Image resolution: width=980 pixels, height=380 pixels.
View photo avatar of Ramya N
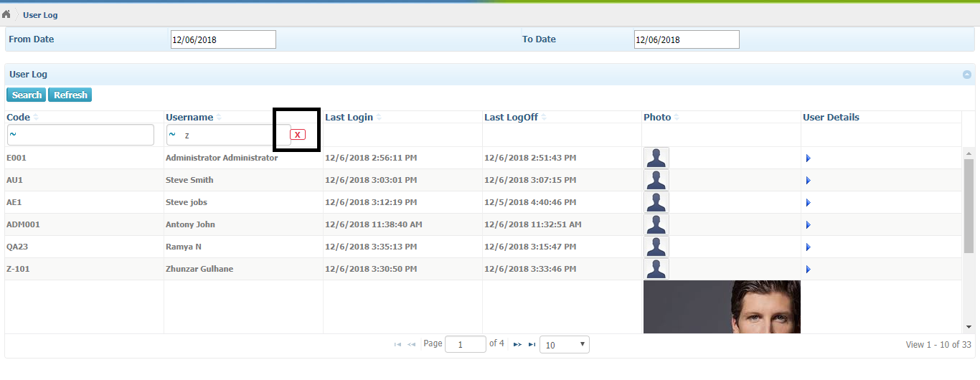(x=656, y=247)
